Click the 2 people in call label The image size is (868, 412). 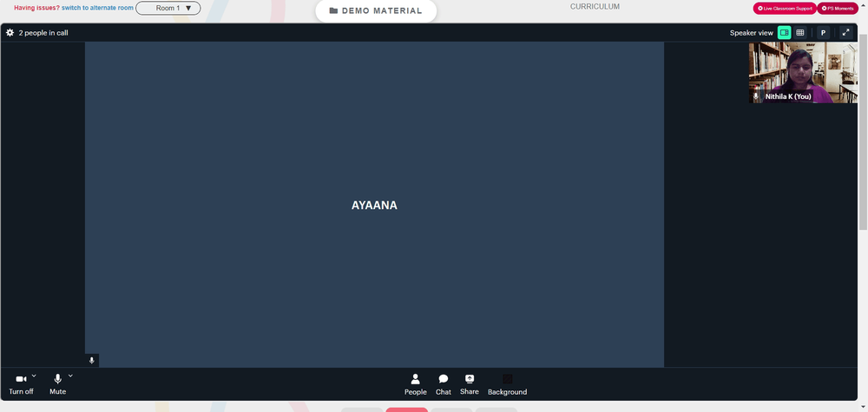tap(43, 33)
